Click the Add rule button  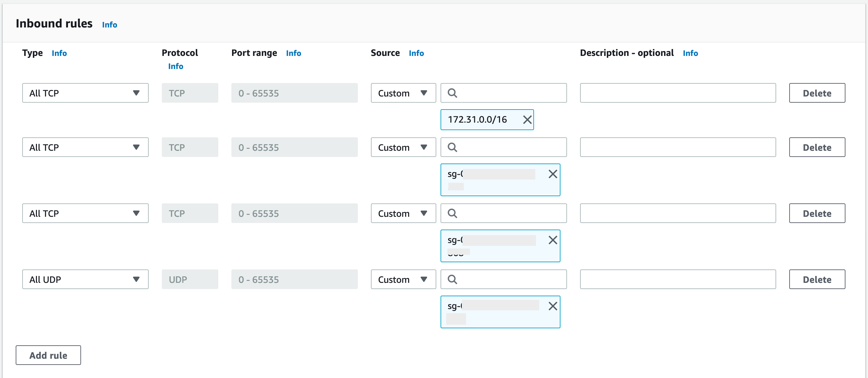tap(48, 355)
